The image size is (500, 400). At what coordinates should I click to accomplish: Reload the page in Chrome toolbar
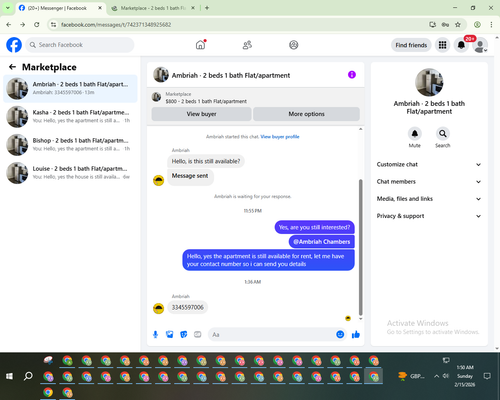point(37,25)
